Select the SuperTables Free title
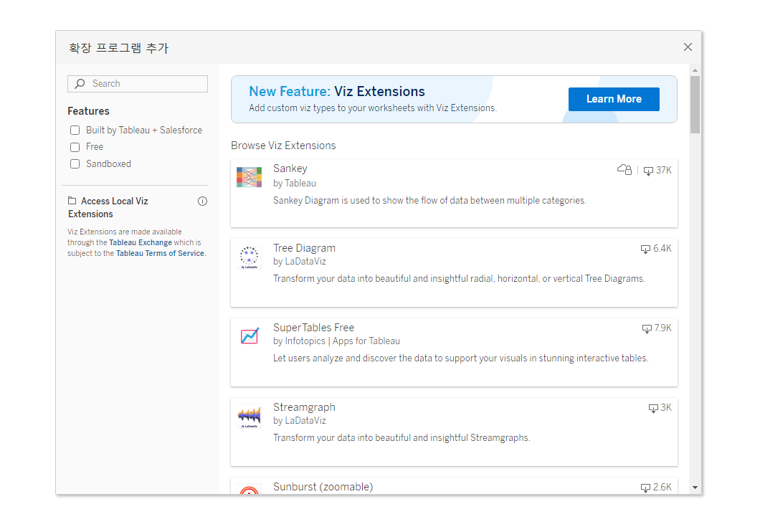Screen dimensions: 760x532 313,328
